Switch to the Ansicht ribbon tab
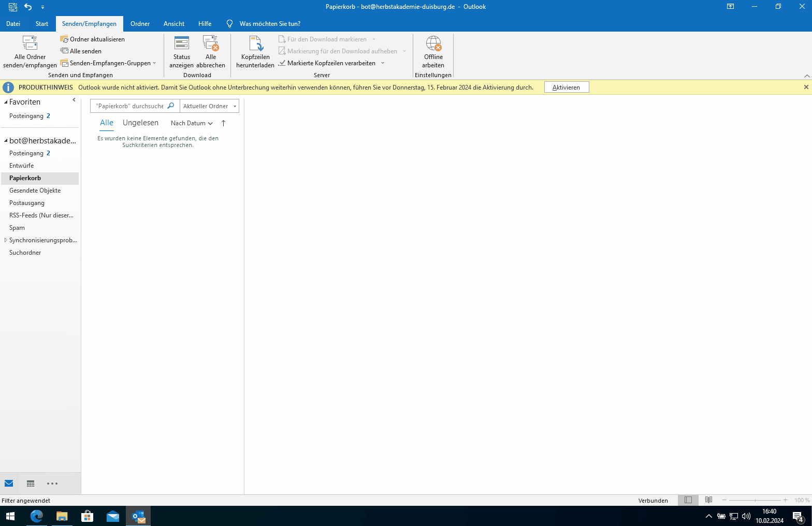812x526 pixels. point(174,24)
